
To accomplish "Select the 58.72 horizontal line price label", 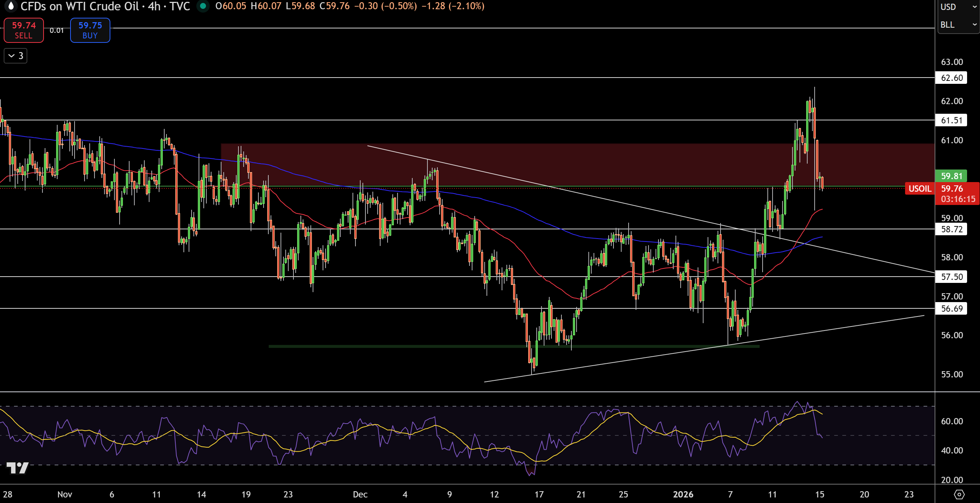I will (951, 229).
